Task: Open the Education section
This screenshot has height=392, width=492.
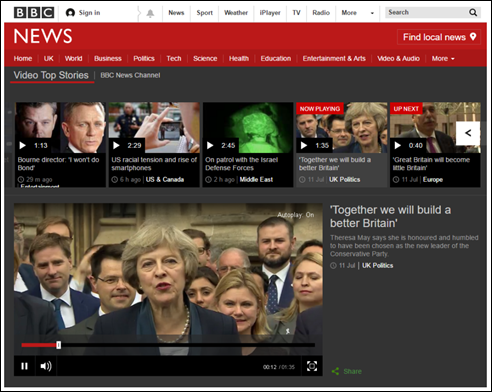Action: pos(276,59)
